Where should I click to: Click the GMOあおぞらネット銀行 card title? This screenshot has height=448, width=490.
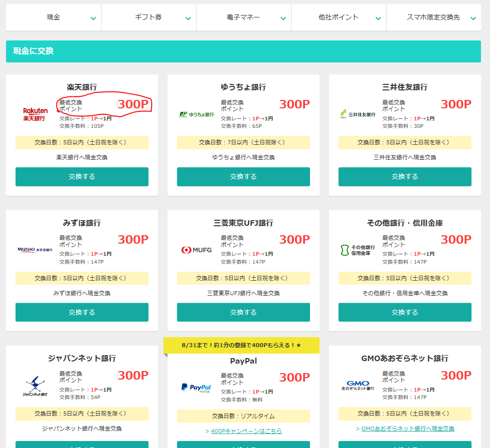tap(405, 358)
